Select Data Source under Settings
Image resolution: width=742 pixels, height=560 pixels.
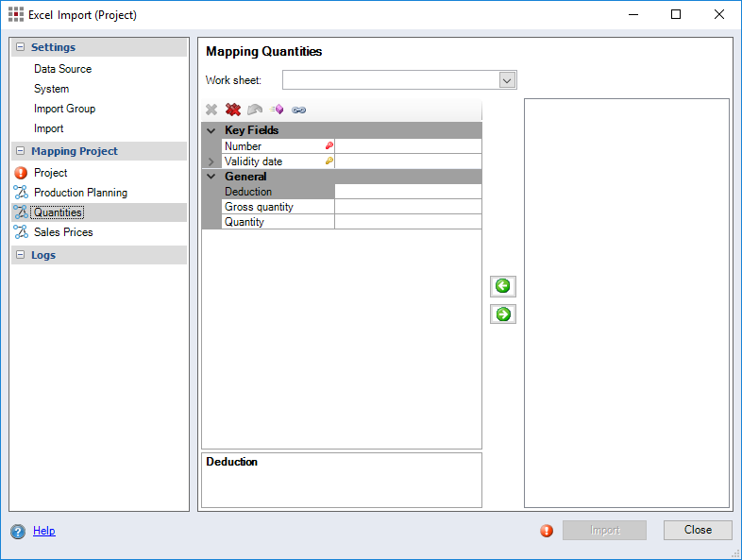(x=62, y=69)
